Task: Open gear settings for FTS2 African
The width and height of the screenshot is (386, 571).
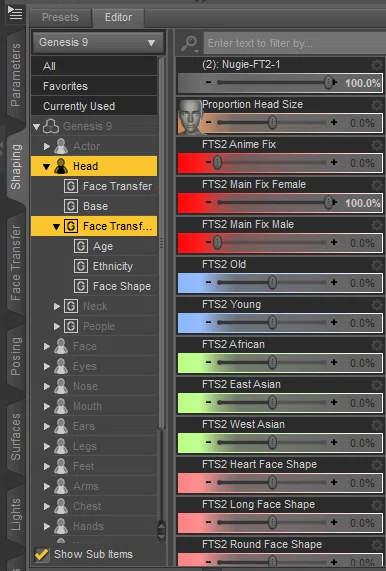Action: point(377,345)
